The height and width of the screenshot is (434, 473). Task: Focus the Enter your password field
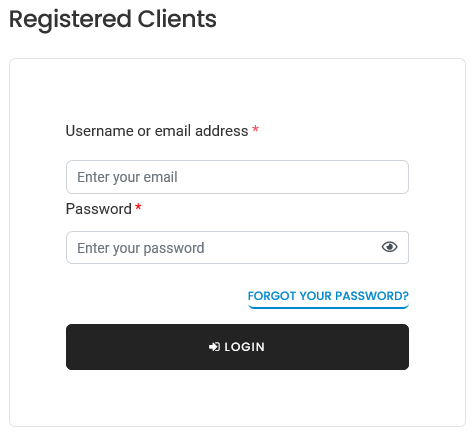pos(237,248)
